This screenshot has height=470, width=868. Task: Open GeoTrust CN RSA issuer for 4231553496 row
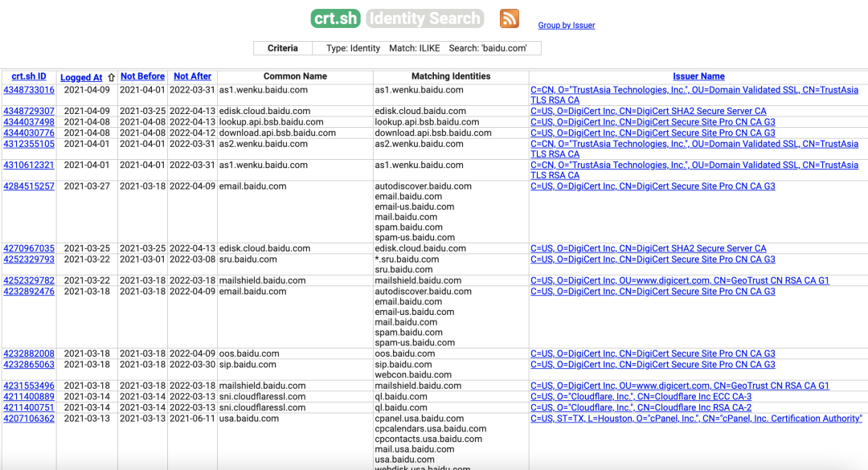680,386
